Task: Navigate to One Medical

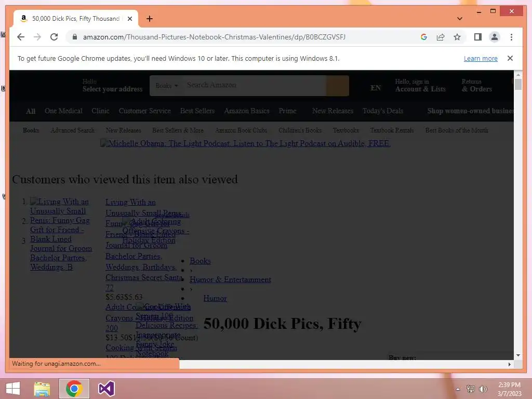Action: tap(63, 111)
